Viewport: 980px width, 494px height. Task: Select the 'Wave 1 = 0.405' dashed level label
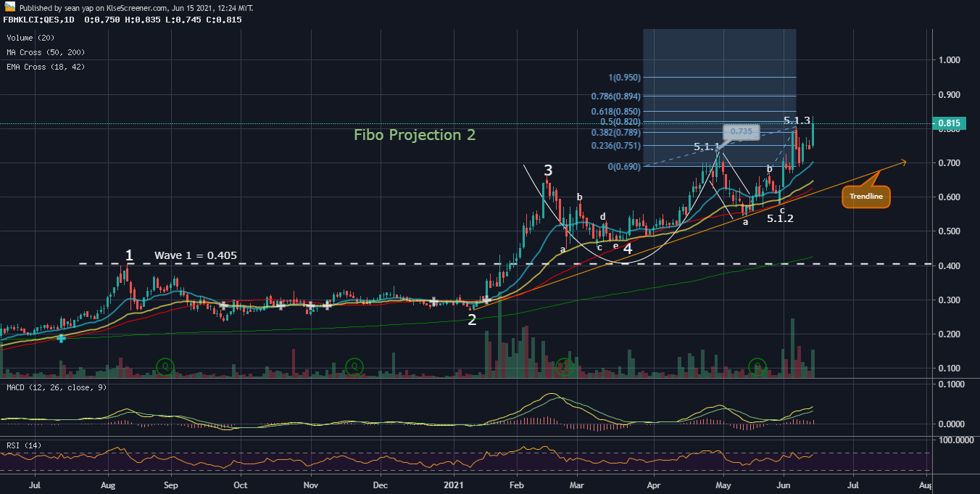(x=196, y=255)
